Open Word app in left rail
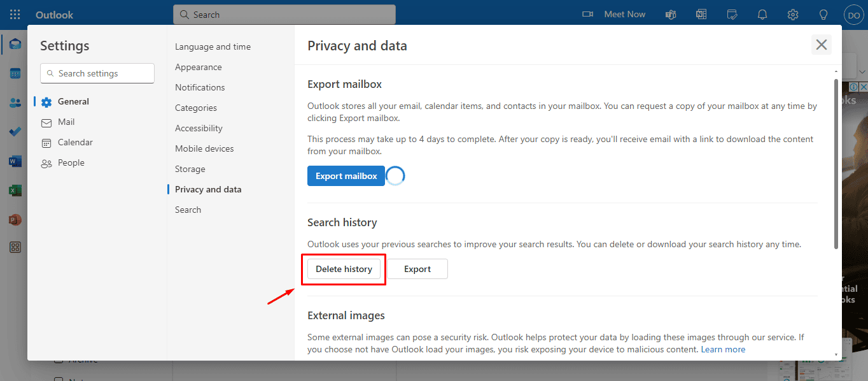 (15, 161)
